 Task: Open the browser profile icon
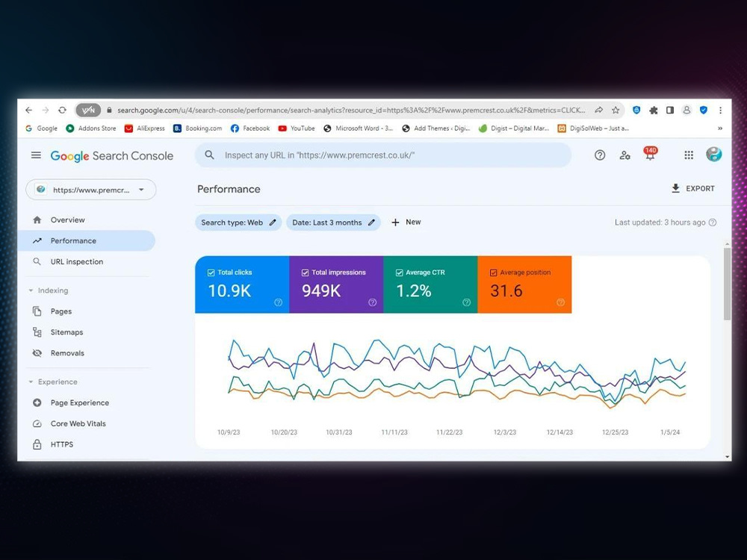(686, 110)
